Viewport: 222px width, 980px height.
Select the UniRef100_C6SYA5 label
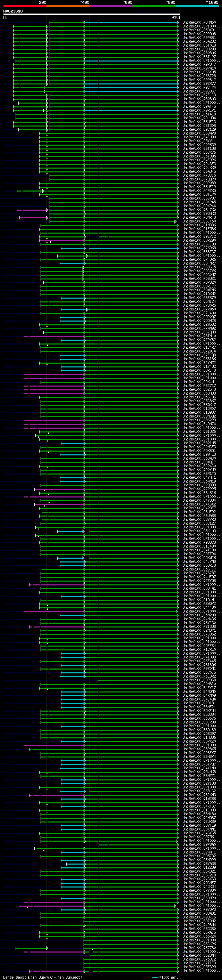click(199, 72)
